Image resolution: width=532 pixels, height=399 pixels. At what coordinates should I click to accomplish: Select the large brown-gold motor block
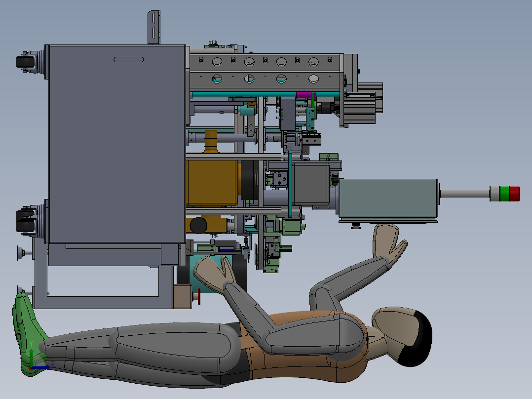tap(212, 182)
